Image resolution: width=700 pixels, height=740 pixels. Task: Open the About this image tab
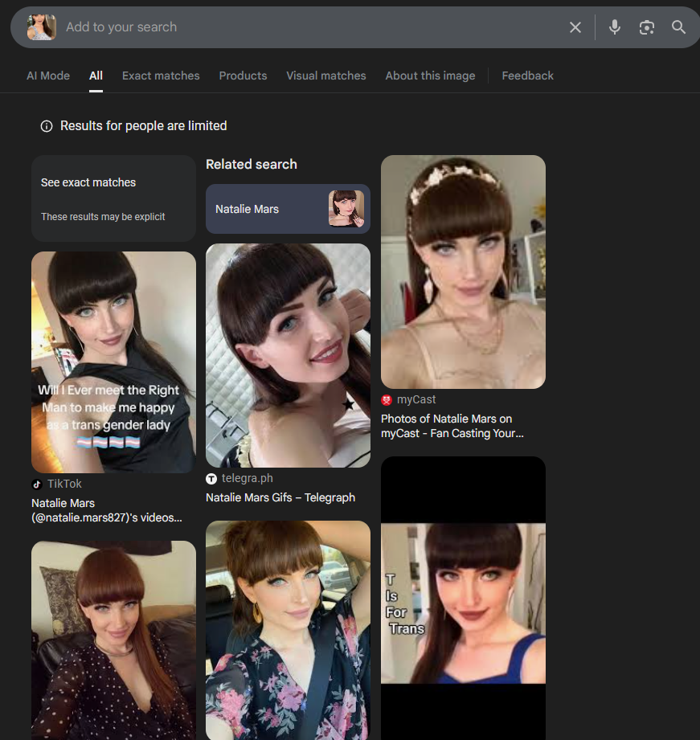pos(430,76)
